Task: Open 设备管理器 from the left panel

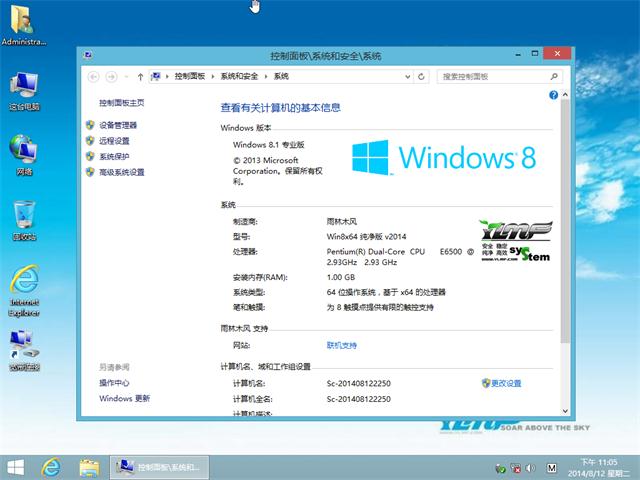Action: point(118,125)
